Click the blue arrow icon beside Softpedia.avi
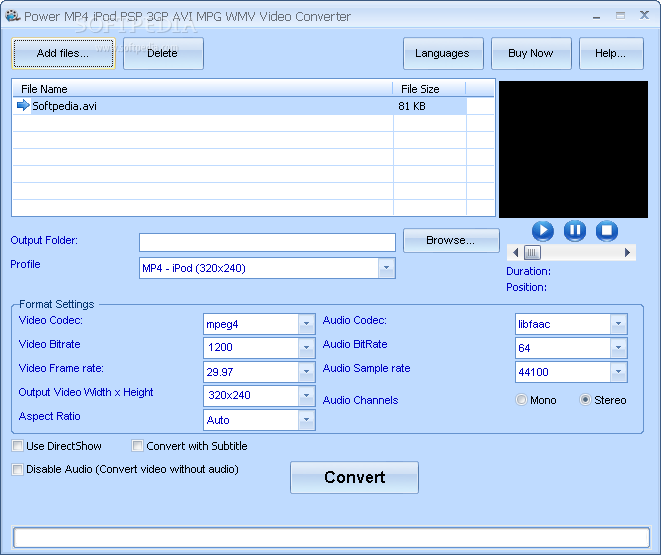Viewport: 661px width, 555px height. [x=23, y=105]
